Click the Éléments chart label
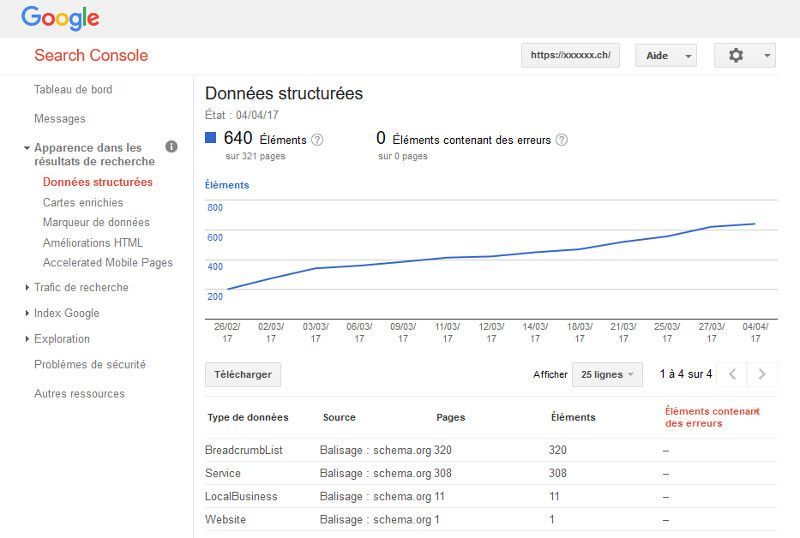Image resolution: width=800 pixels, height=538 pixels. click(x=227, y=185)
